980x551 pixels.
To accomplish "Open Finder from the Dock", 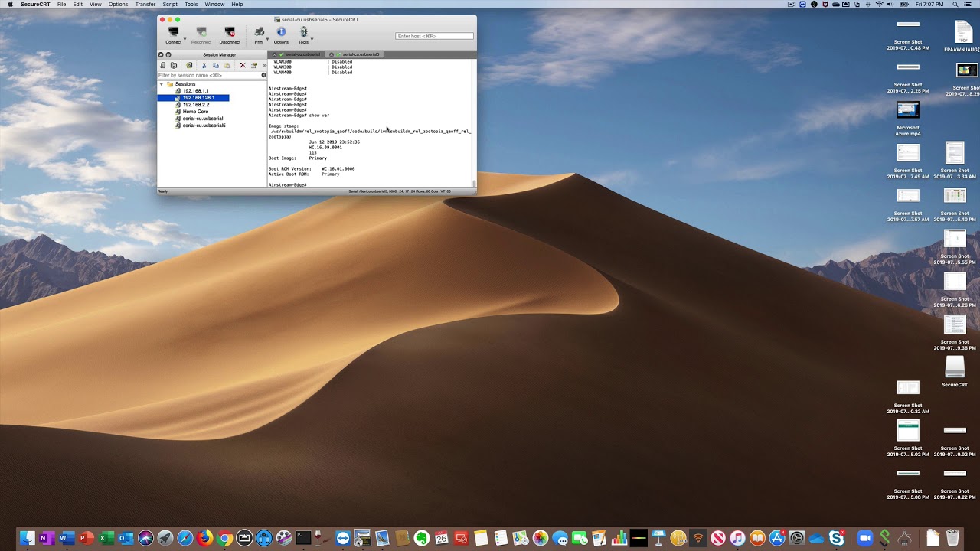I will coord(28,538).
